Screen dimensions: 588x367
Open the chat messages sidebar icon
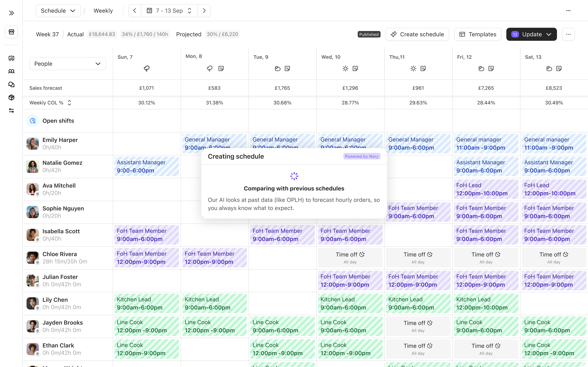pyautogui.click(x=11, y=84)
